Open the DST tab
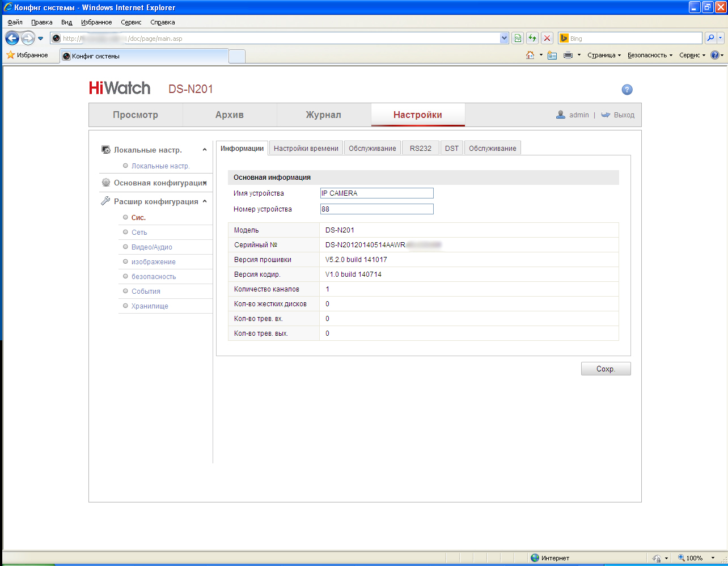 452,148
